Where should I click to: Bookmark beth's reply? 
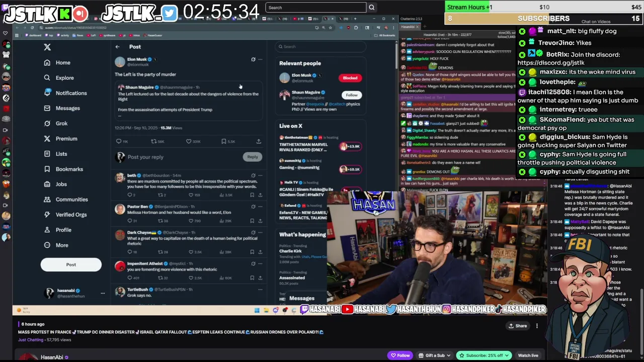(253, 195)
